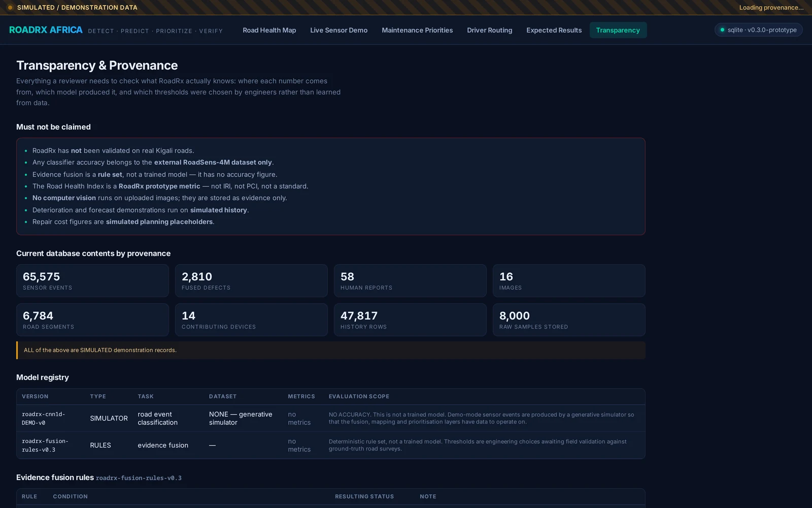
Task: Select the 65,575 Sensor Events card
Action: coord(92,280)
